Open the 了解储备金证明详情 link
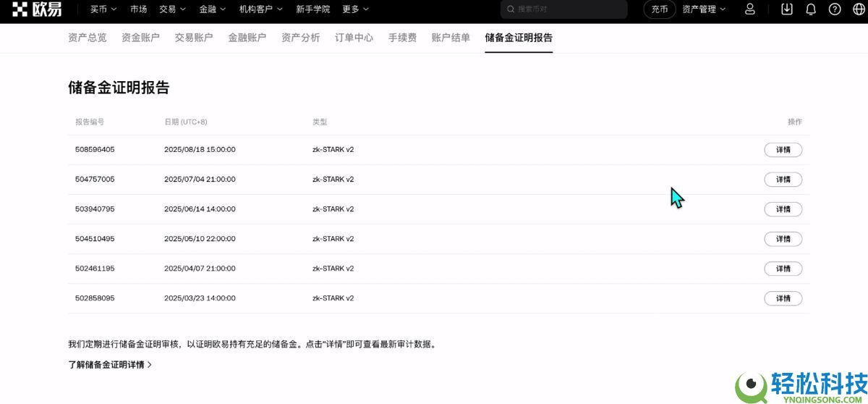The width and height of the screenshot is (868, 404). [x=110, y=365]
